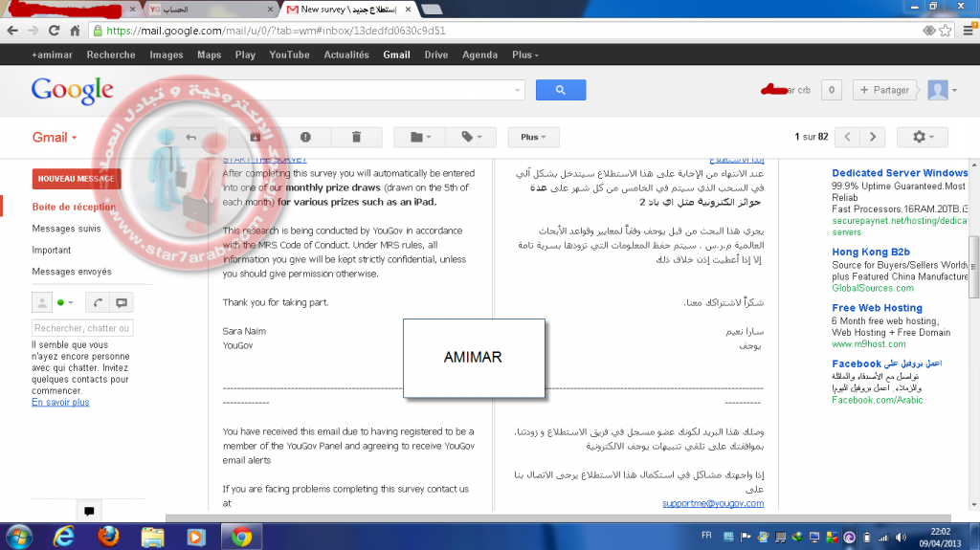Click the chat icon at sidebar bottom
Viewport: 980px width, 550px height.
point(89,511)
